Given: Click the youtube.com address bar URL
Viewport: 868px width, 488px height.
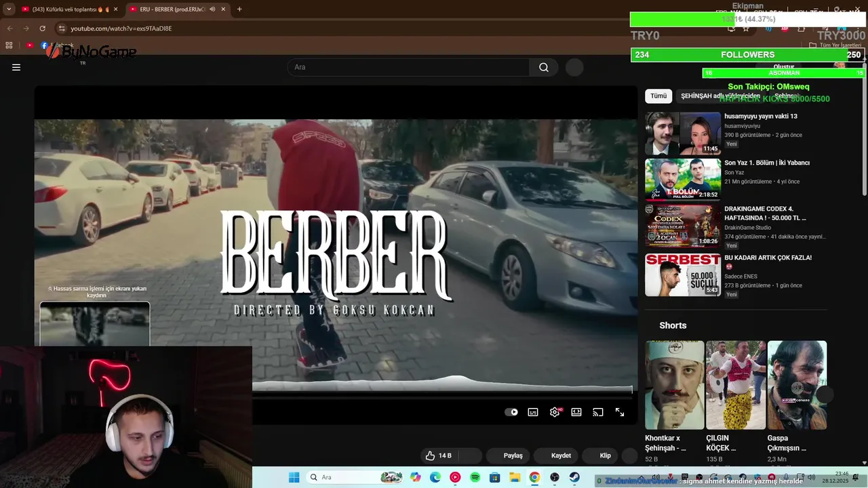Looking at the screenshot, I should [121, 28].
